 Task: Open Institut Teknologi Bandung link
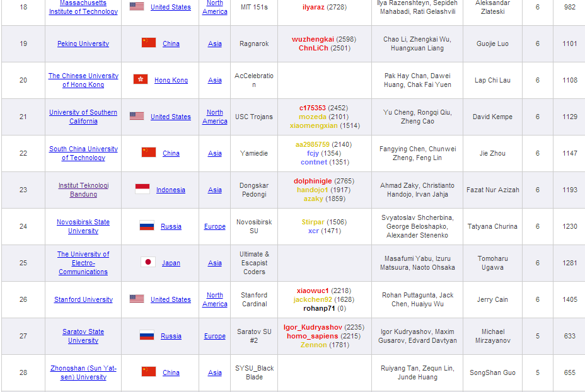[83, 190]
